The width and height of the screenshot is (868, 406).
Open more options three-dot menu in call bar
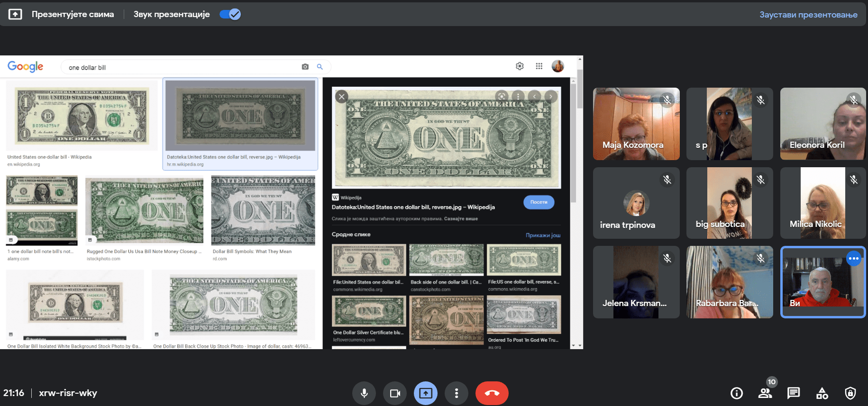tap(457, 393)
